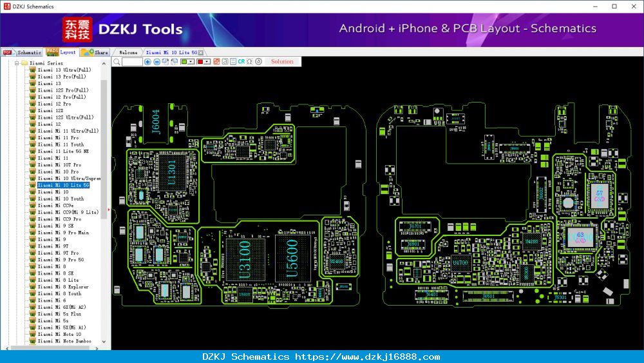Click the magnifier search icon in toolbar

[x=117, y=62]
